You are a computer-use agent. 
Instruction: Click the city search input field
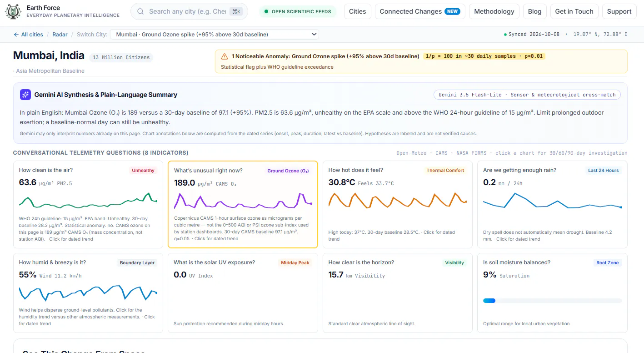(189, 11)
